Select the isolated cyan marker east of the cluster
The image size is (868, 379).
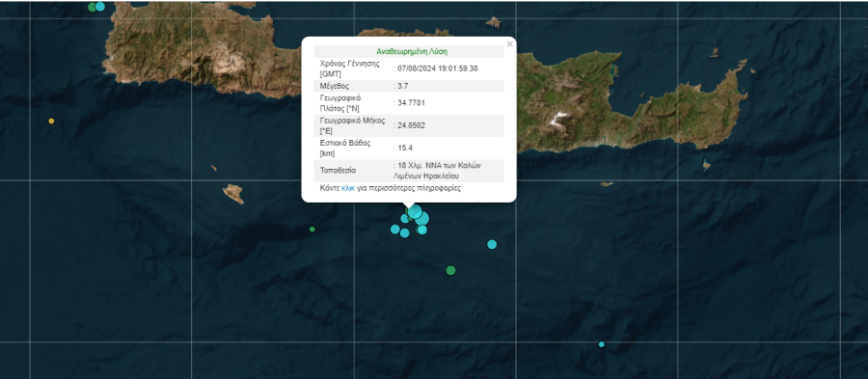coord(492,244)
